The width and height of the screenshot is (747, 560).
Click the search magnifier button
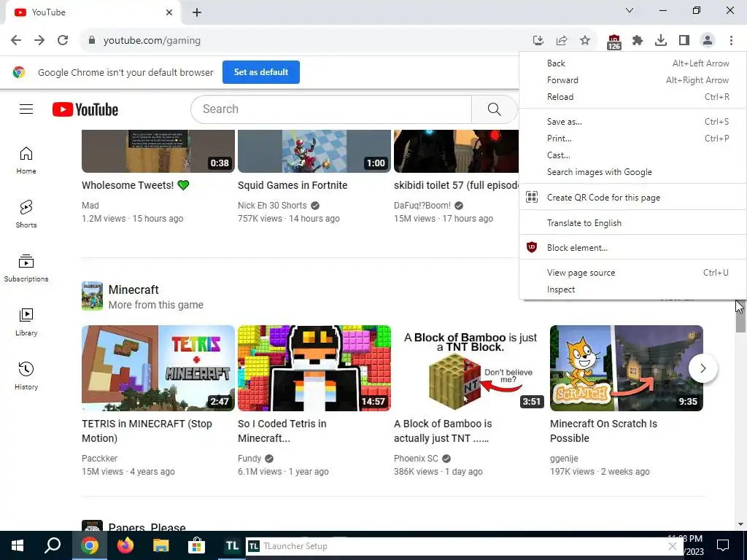tap(495, 109)
